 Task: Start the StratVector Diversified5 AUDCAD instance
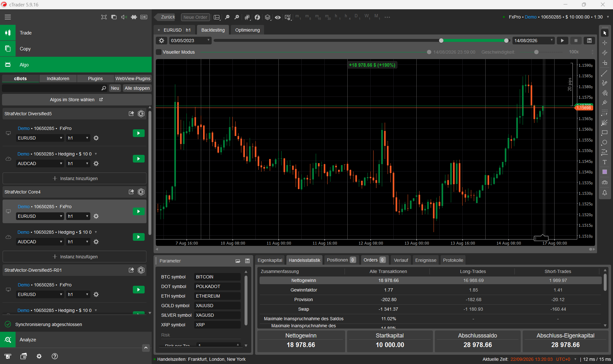(x=139, y=159)
